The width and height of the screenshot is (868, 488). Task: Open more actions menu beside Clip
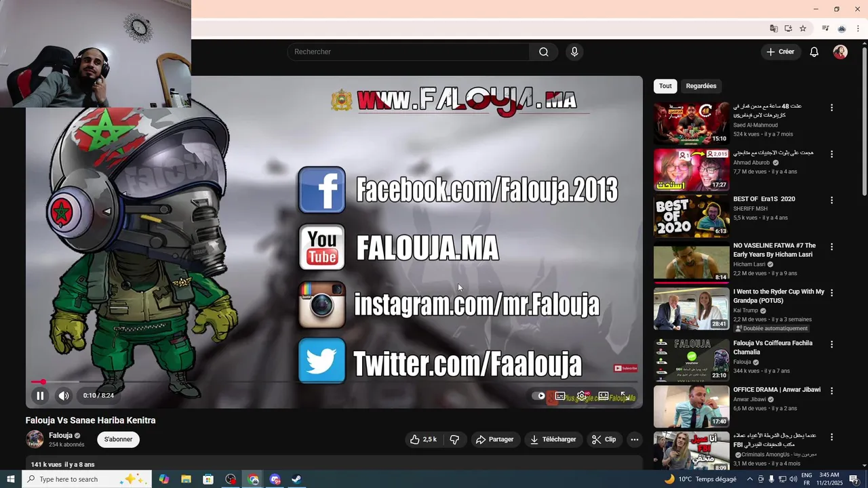[x=635, y=440]
